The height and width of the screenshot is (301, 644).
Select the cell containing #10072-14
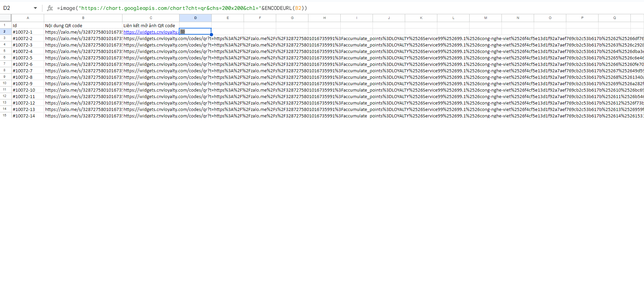click(27, 116)
